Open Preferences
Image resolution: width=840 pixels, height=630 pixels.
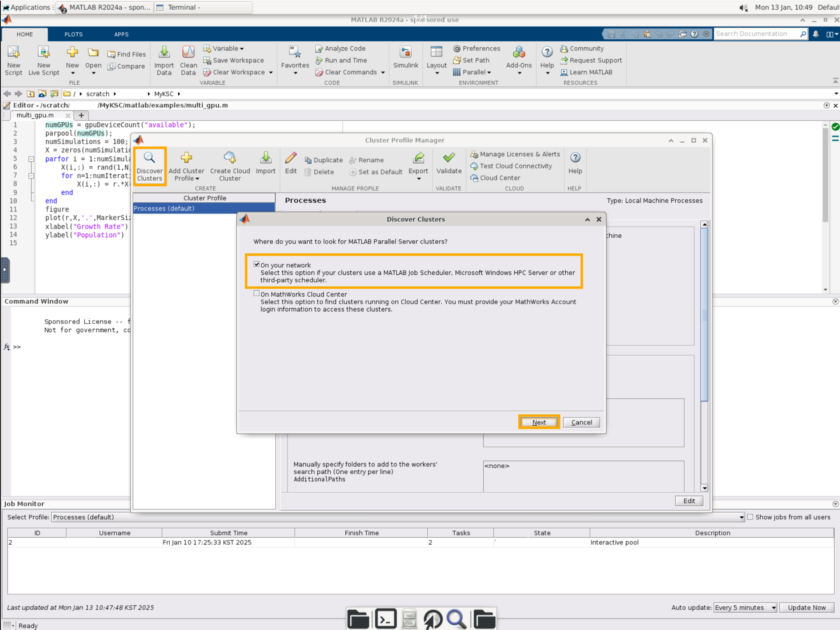point(477,48)
